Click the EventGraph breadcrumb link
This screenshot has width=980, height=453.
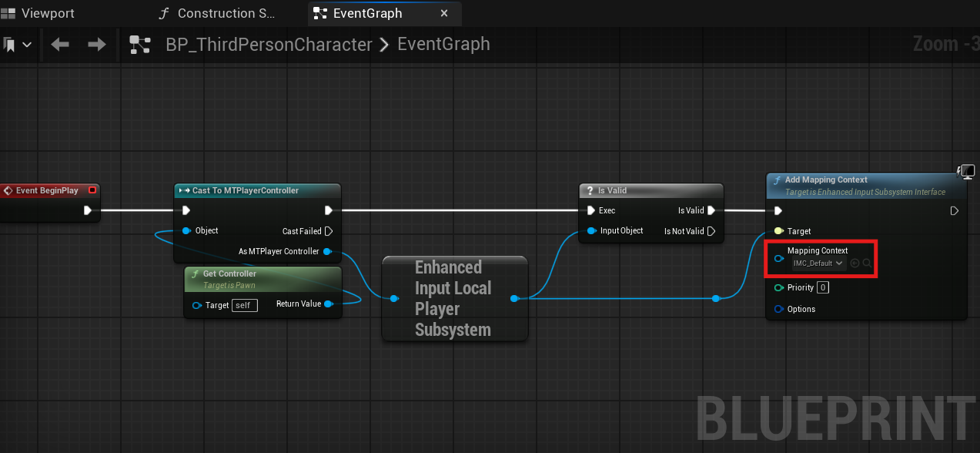coord(443,45)
